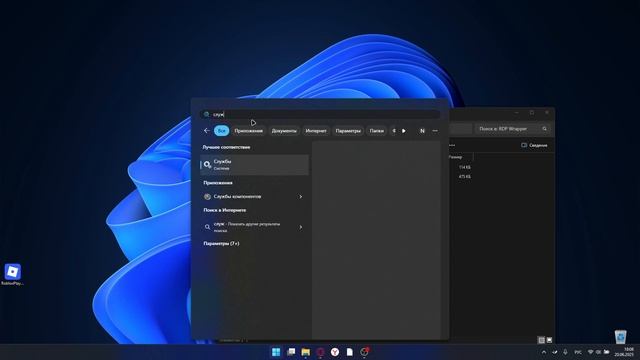Viewport: 640px width, 360px height.
Task: Open the Task View taskbar icon
Action: point(291,352)
